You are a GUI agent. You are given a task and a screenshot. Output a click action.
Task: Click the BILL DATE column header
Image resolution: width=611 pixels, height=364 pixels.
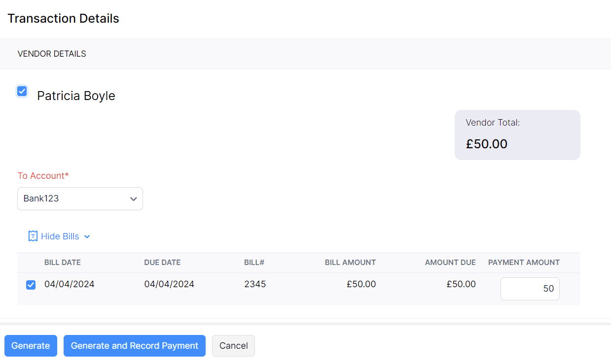63,263
